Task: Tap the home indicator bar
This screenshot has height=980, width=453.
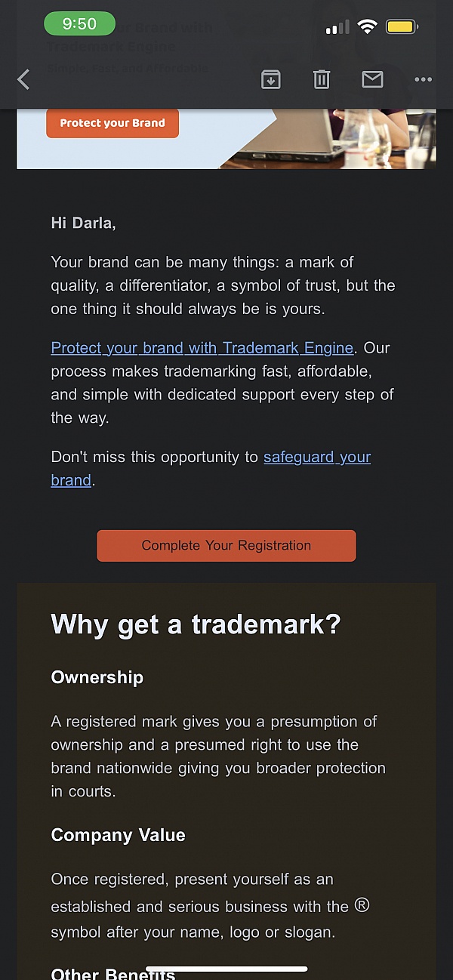Action: tap(226, 968)
